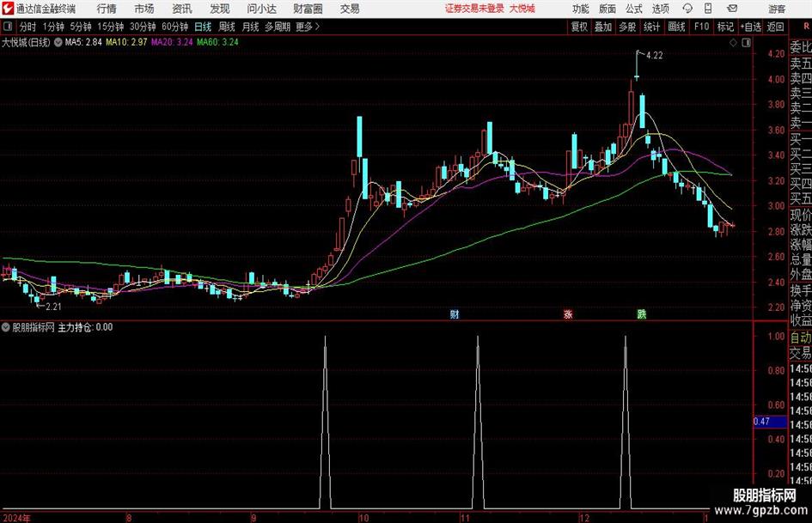Click the red R button at top right
This screenshot has width=812, height=523.
[x=806, y=26]
